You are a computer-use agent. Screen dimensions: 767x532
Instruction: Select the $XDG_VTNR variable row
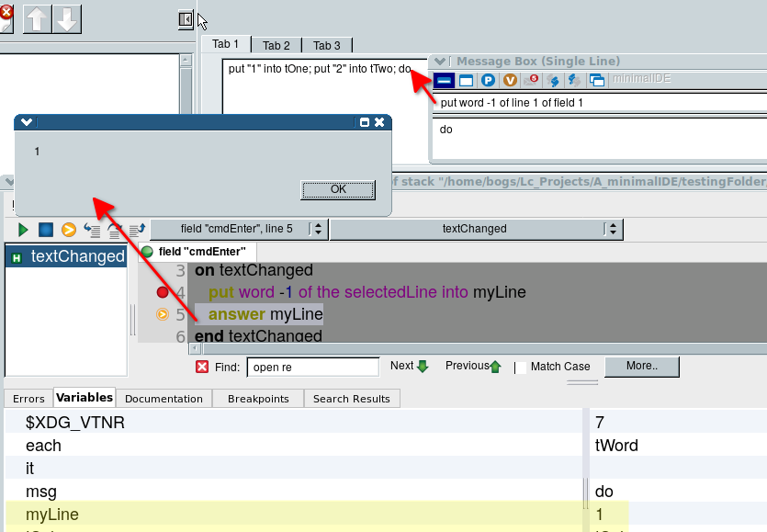[x=386, y=422]
